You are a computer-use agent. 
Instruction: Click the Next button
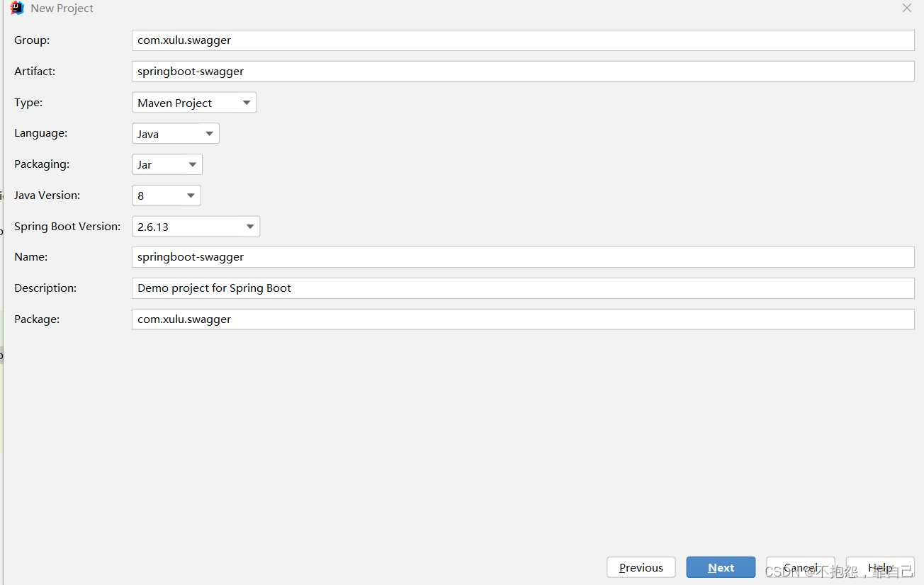click(x=721, y=567)
